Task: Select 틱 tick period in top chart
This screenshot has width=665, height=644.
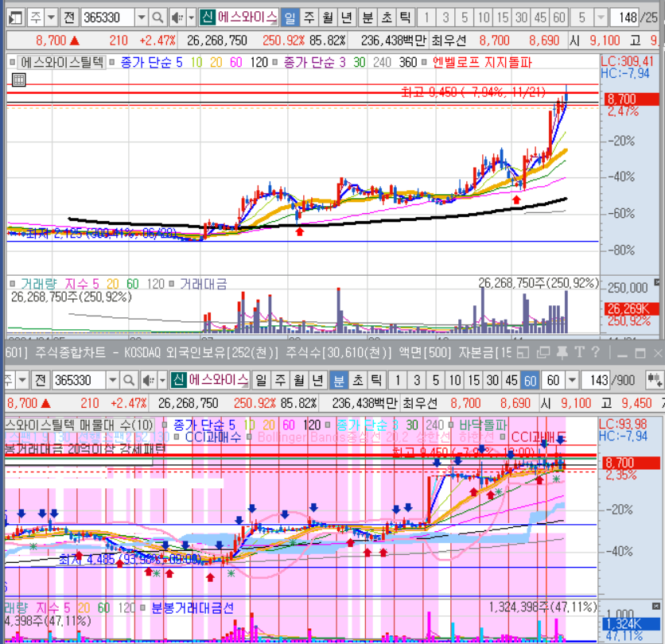Action: [x=405, y=17]
